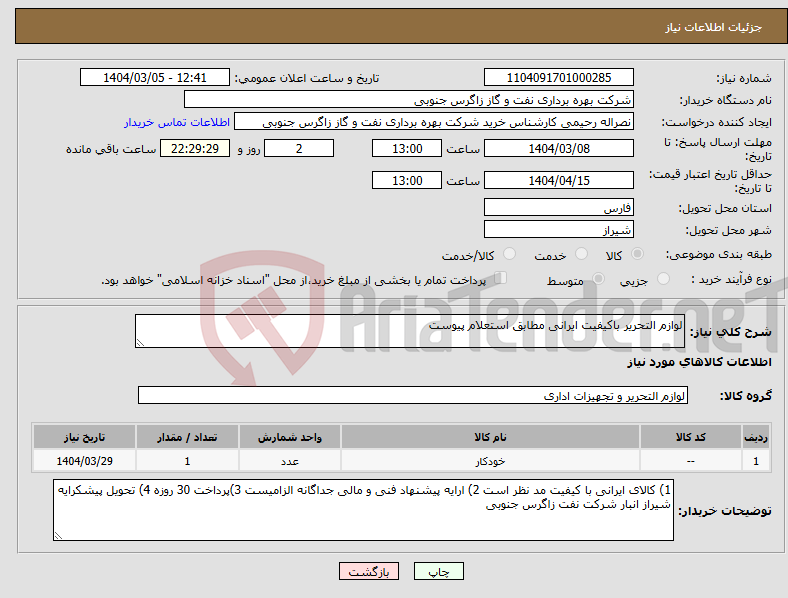Click the تاریخ نیاز column header
Screen dimensions: 788x598
tap(84, 437)
